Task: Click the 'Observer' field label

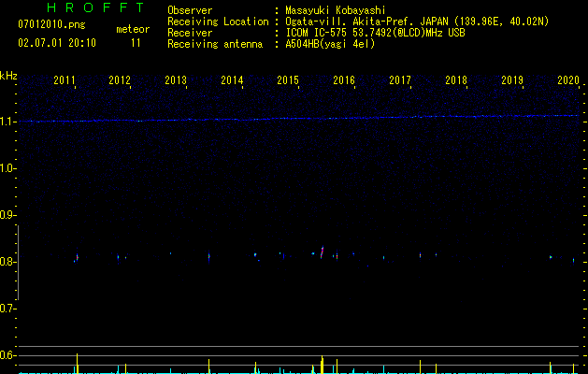Action: pyautogui.click(x=190, y=10)
